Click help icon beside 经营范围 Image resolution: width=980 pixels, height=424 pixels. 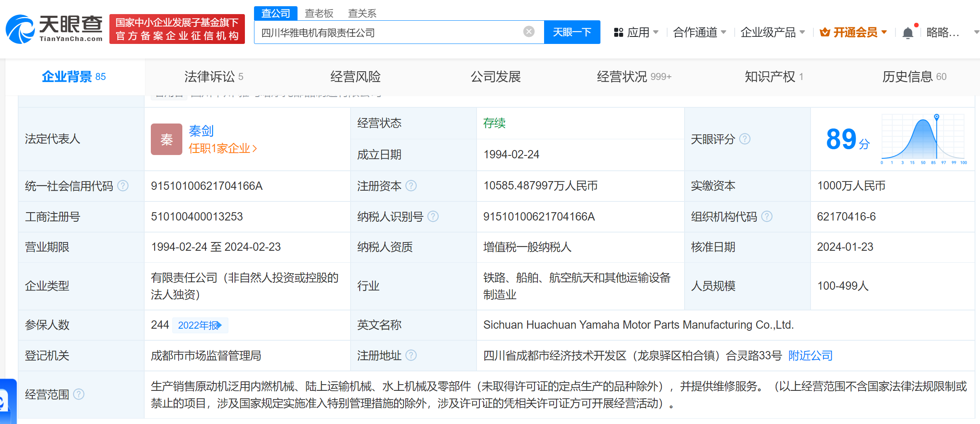pos(79,394)
